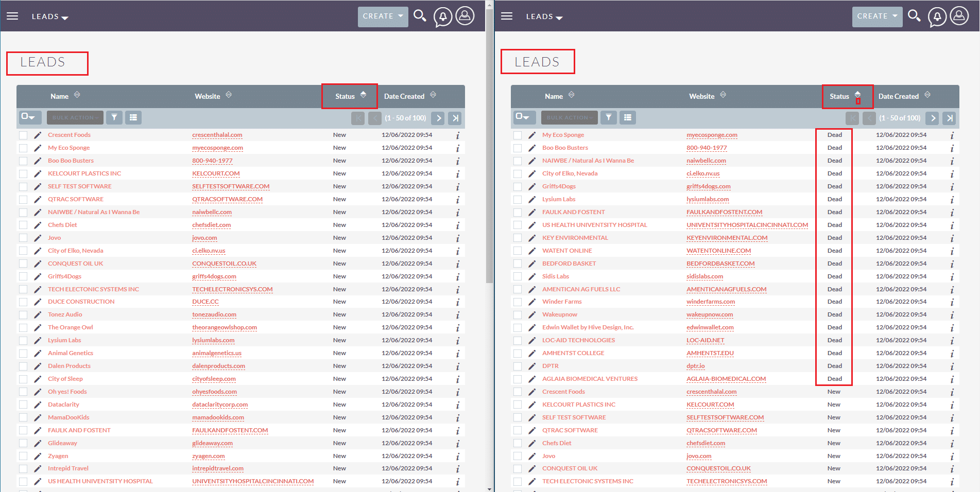Open notifications bell in left window
The width and height of the screenshot is (980, 492).
(x=443, y=17)
